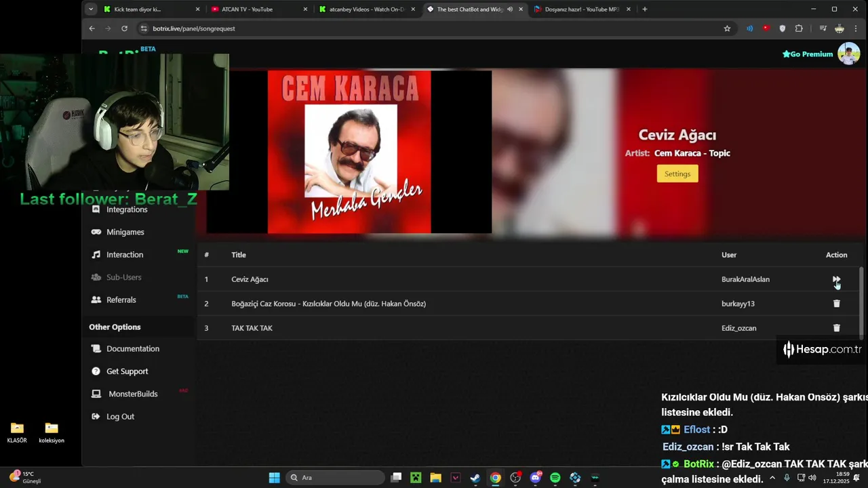The width and height of the screenshot is (868, 488).
Task: Delete the TAK TAK TAK song request
Action: (x=836, y=328)
